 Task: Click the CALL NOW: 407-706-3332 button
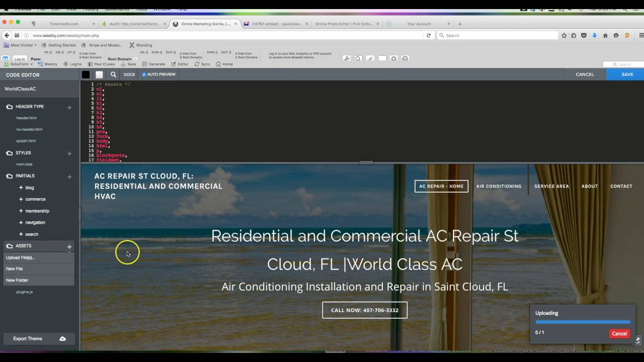[x=365, y=310]
